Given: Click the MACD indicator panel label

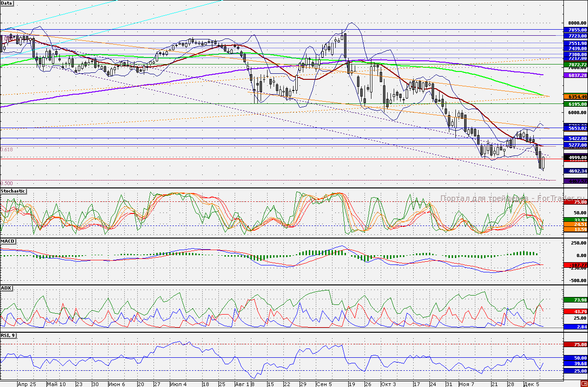Looking at the screenshot, I should [8, 241].
